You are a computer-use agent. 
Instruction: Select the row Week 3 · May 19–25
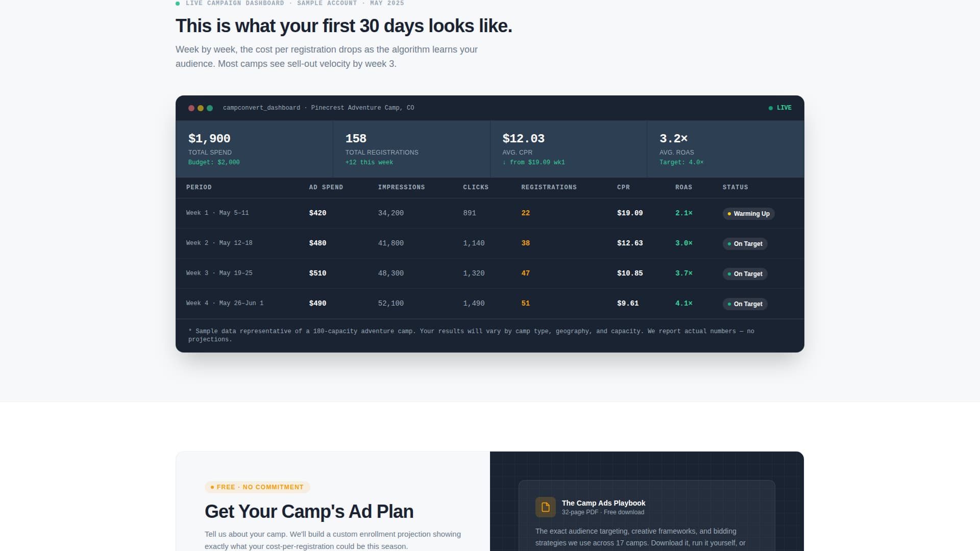point(490,273)
